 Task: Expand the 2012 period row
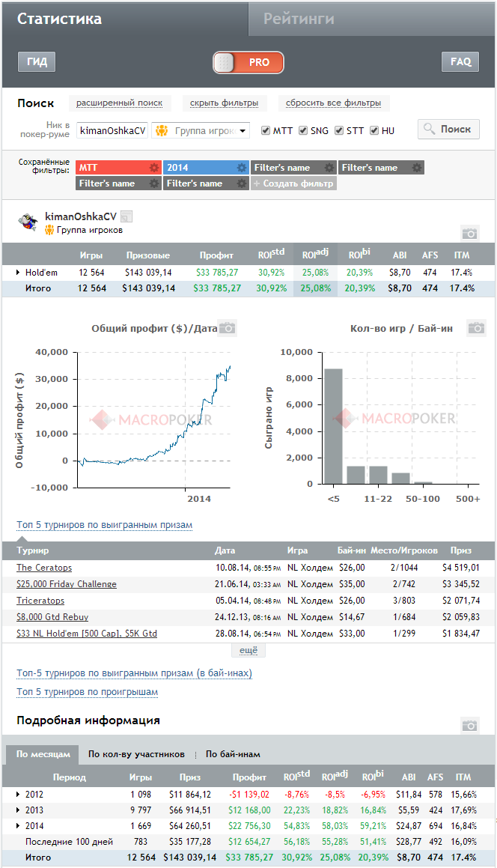pos(18,795)
